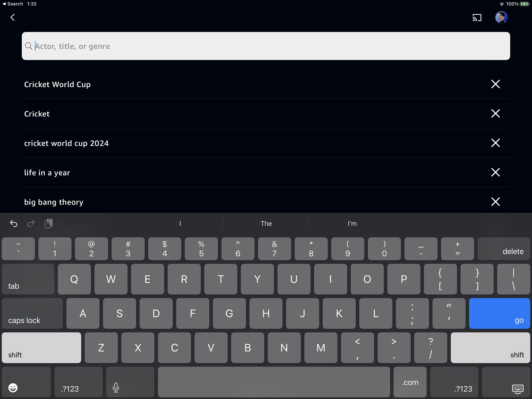Tap the keyboard redo arrow icon
532x399 pixels.
pos(31,223)
